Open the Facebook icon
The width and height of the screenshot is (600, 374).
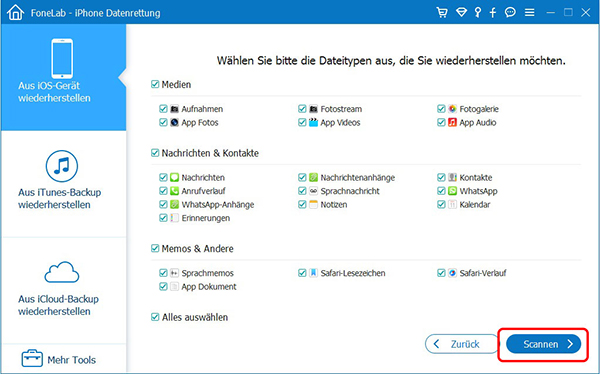coord(493,13)
